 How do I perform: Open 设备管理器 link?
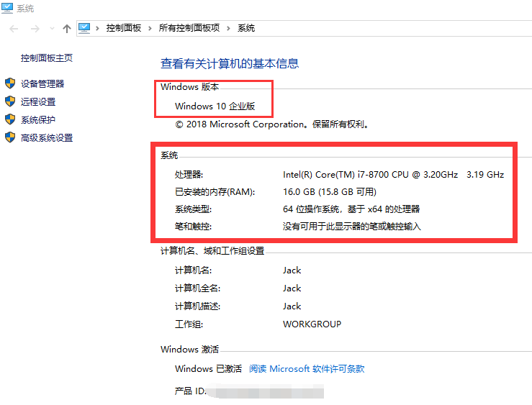click(42, 83)
